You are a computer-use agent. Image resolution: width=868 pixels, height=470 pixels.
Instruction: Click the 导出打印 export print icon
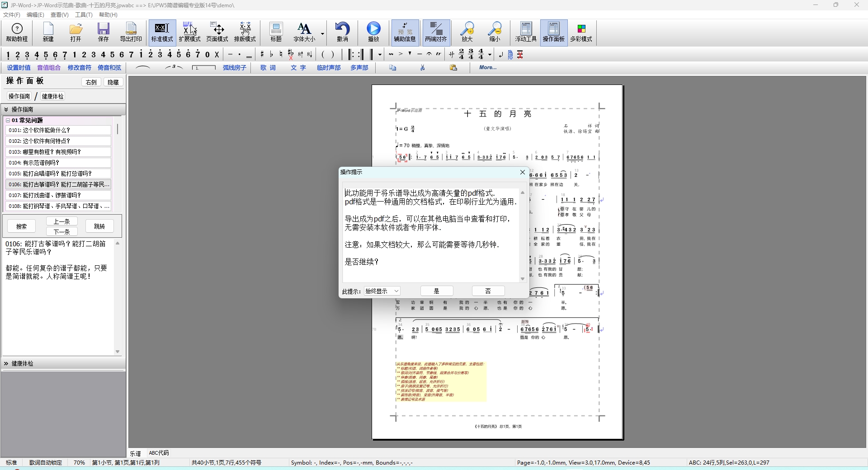tap(131, 32)
